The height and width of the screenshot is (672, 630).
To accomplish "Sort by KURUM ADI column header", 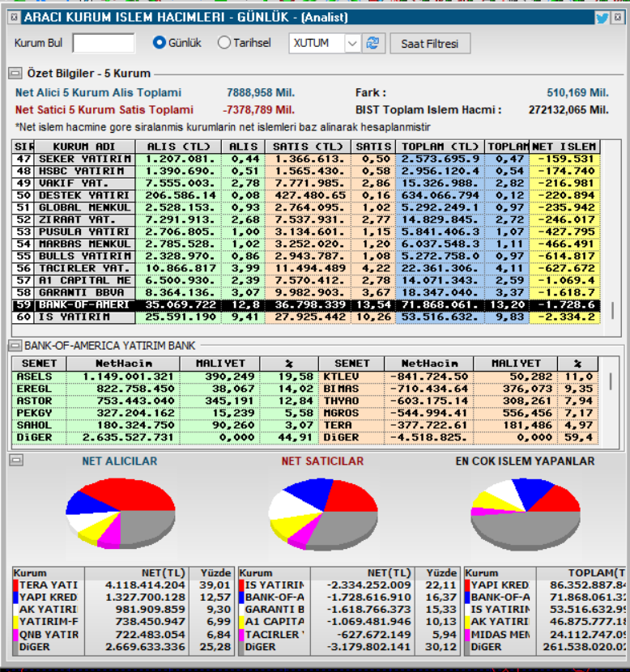I will coord(84,147).
